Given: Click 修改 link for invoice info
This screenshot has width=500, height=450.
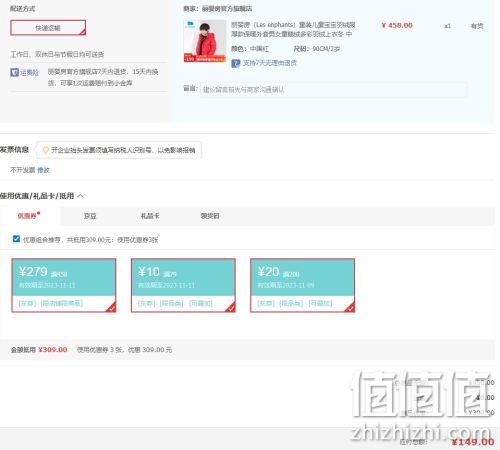Looking at the screenshot, I should (43, 170).
